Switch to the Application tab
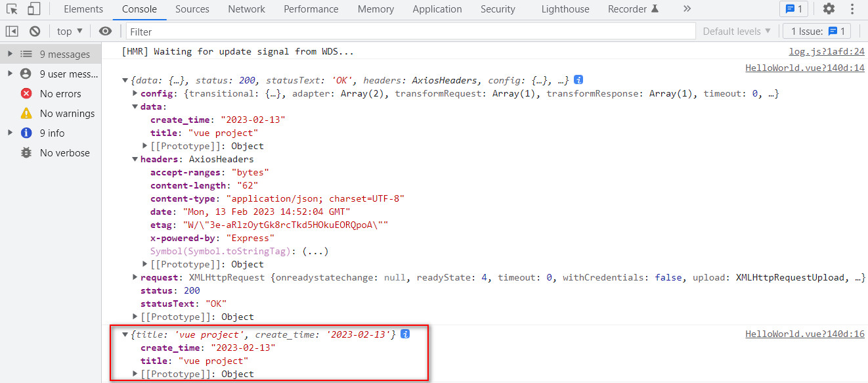 pyautogui.click(x=437, y=9)
